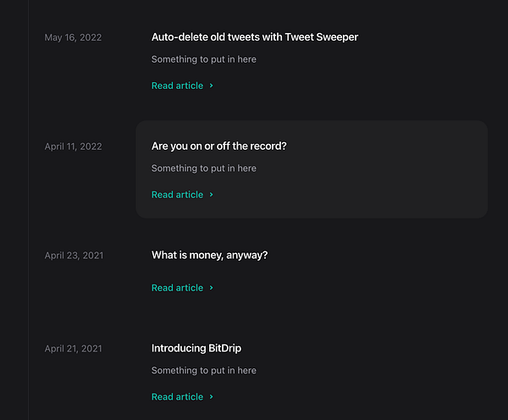The image size is (508, 420).
Task: Select the April 23, 2021 date
Action: 74,256
